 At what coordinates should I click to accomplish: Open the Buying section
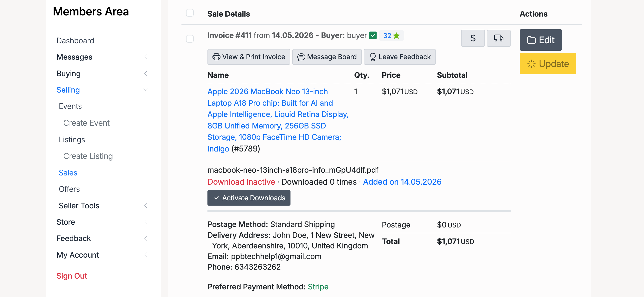[x=69, y=73]
